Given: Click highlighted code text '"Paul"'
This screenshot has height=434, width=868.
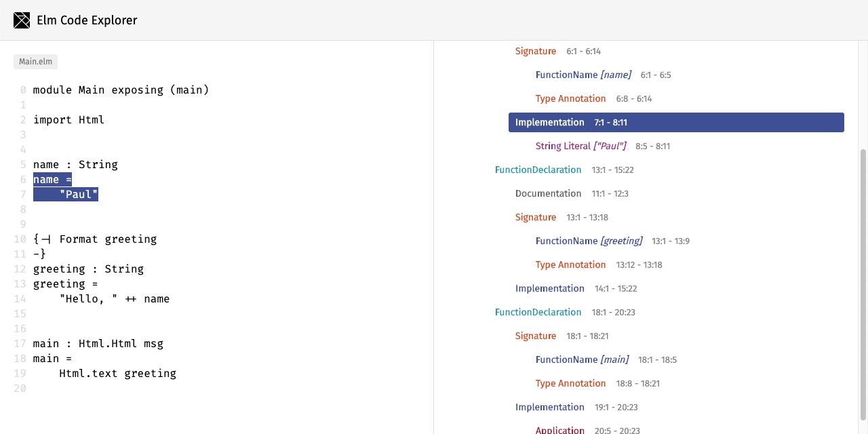Looking at the screenshot, I should point(79,194).
